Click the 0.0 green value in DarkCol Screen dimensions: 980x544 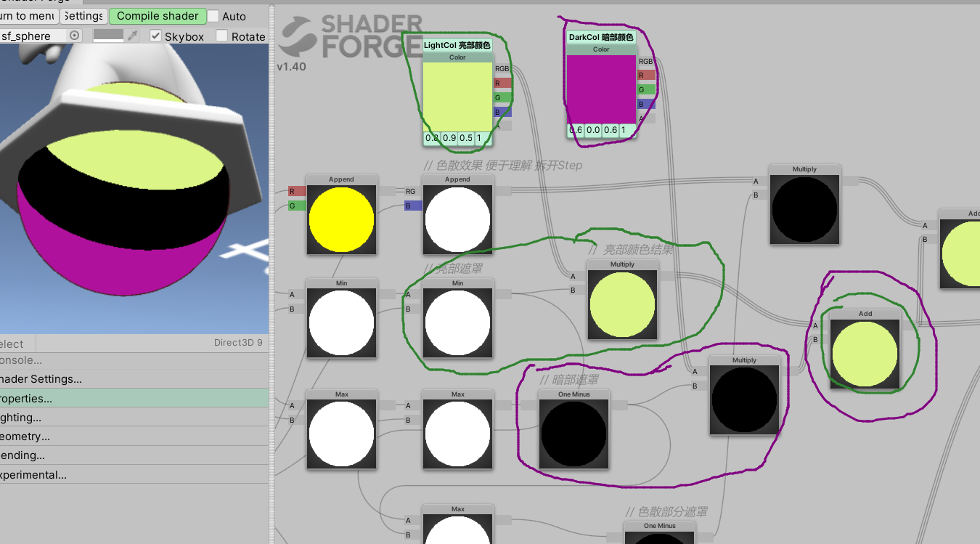(x=592, y=130)
